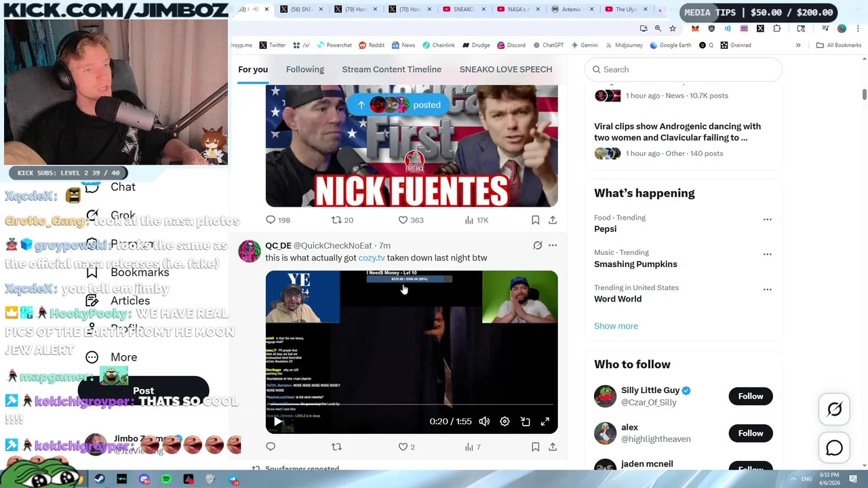
Task: Open Grok floating button
Action: (834, 409)
